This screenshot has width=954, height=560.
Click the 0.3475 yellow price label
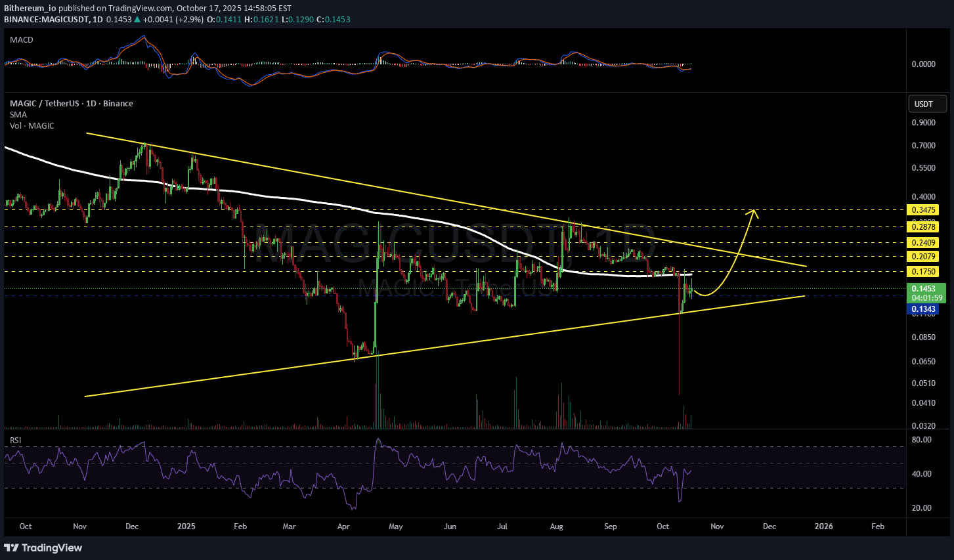pos(922,210)
